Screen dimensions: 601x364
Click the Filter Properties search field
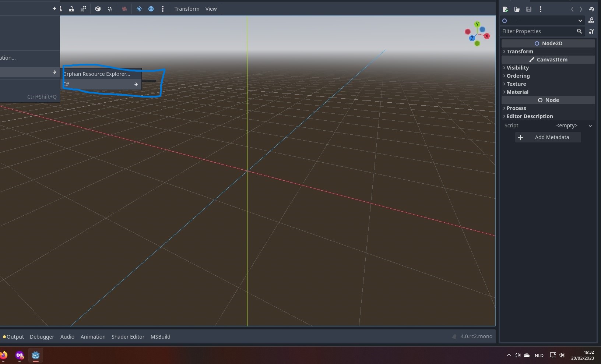point(538,31)
